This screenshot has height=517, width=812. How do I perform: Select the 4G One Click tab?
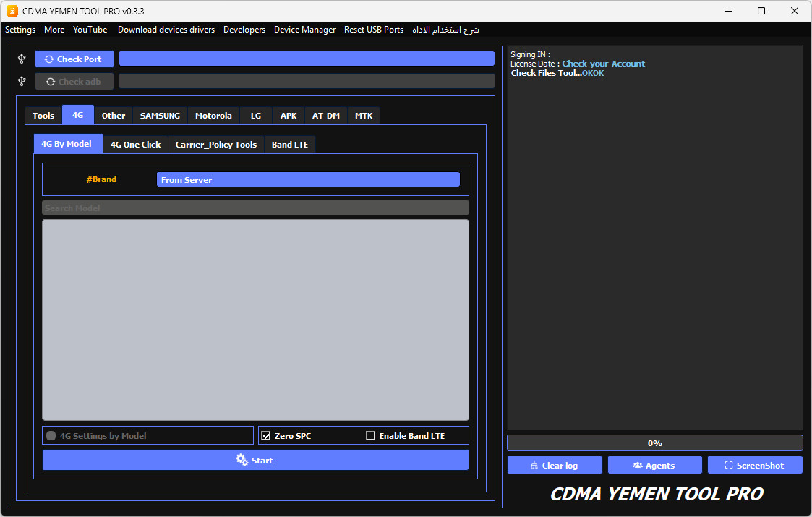(x=135, y=145)
